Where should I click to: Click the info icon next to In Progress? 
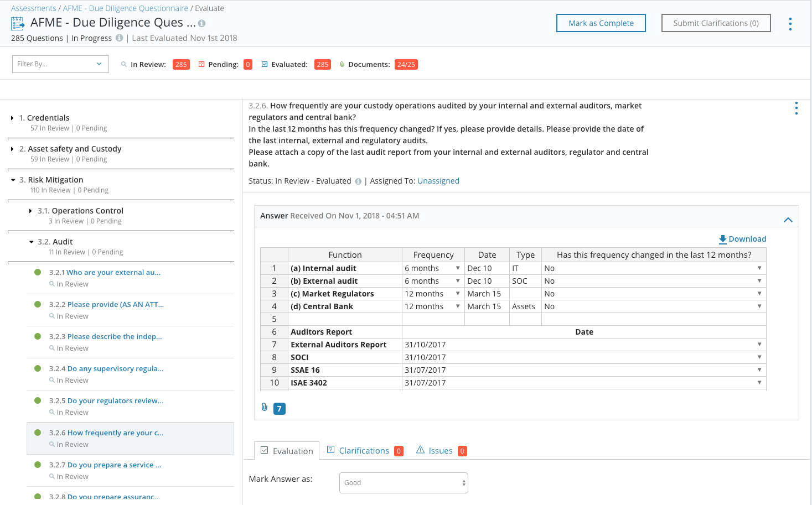point(119,38)
